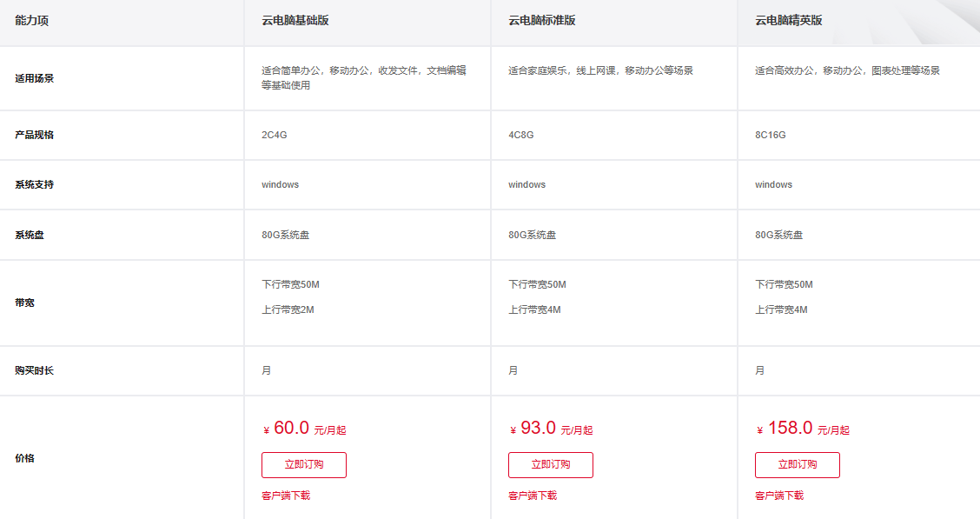Click the ¥60.0 元/月起 price
980x519 pixels.
304,429
